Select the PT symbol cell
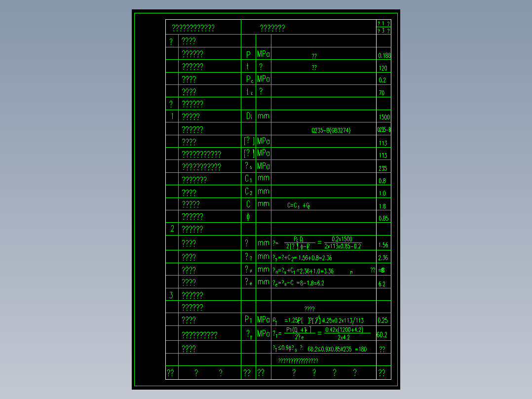This screenshot has width=532, height=399. (248, 319)
